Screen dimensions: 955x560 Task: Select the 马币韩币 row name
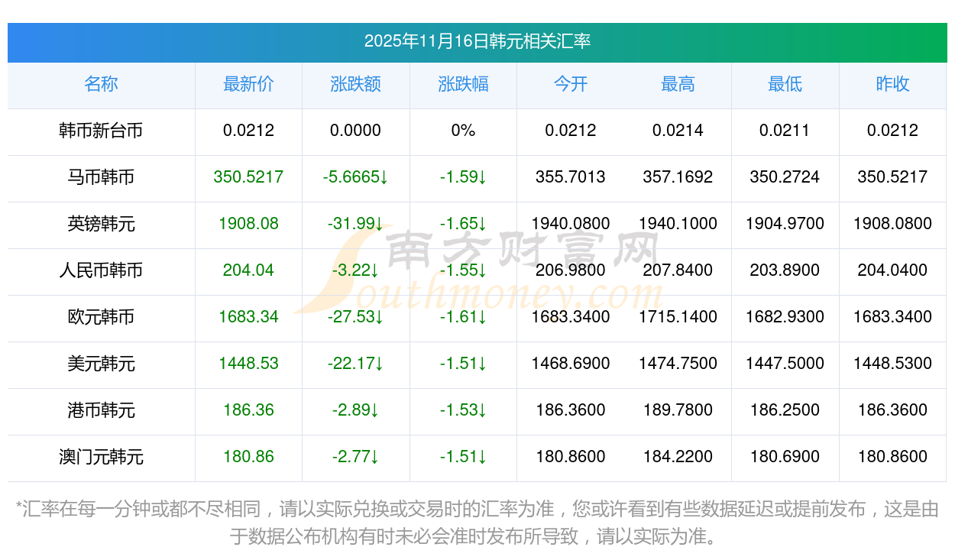coord(101,177)
